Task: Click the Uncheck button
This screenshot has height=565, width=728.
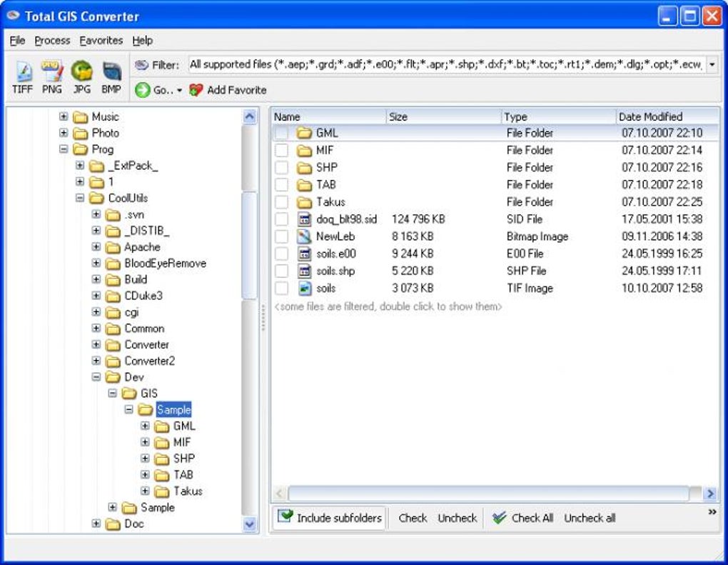Action: coord(457,518)
